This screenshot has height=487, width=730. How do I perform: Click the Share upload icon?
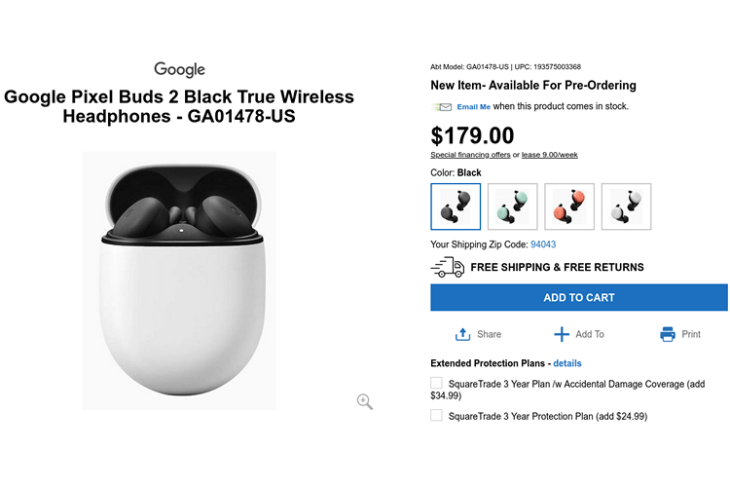click(x=462, y=334)
